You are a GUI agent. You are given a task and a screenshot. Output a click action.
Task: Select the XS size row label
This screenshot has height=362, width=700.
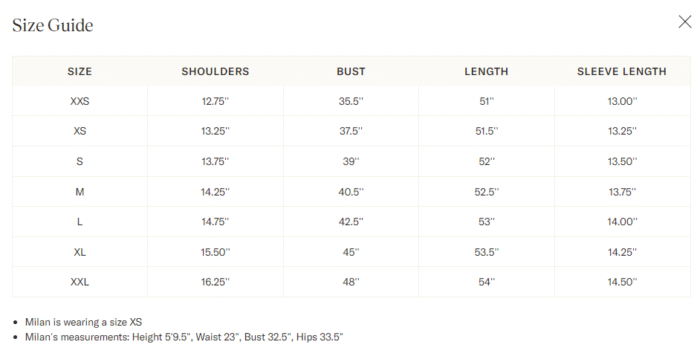tap(79, 131)
